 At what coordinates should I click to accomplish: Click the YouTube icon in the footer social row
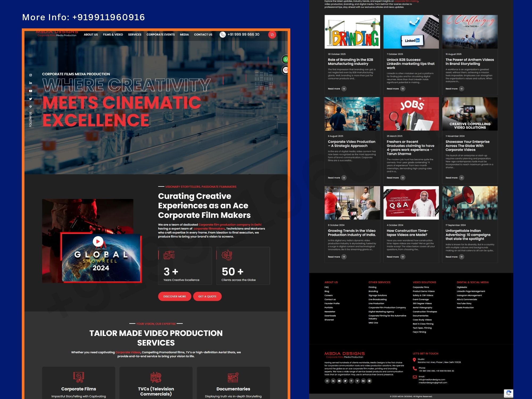tap(339, 381)
